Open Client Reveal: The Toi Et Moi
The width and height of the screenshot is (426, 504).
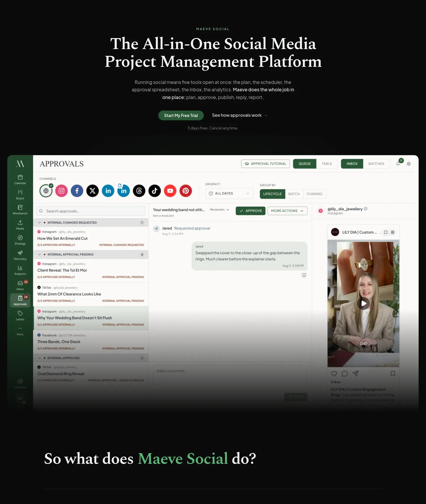pos(91,270)
